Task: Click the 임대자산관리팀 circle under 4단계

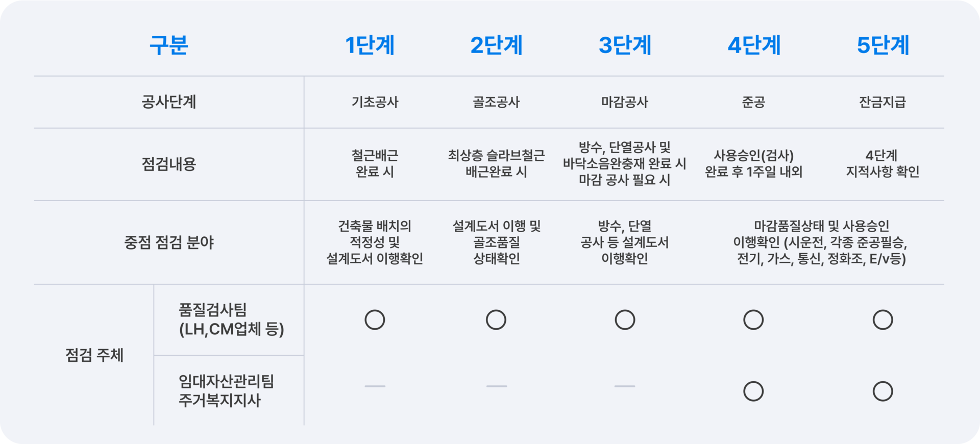Action: 753,391
